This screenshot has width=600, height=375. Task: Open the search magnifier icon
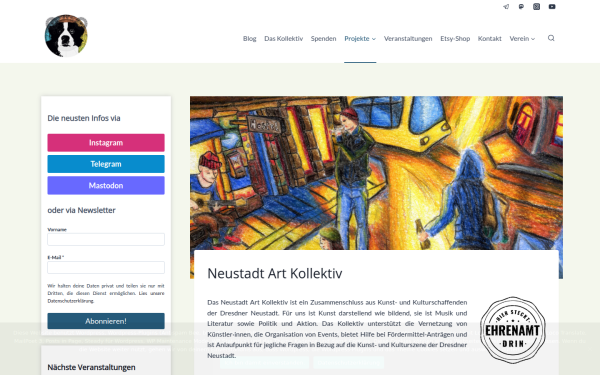point(551,38)
